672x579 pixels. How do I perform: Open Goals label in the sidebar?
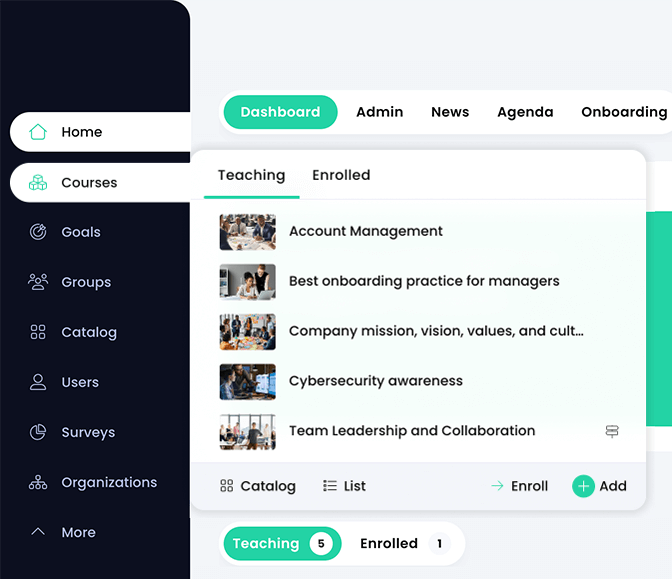[81, 232]
